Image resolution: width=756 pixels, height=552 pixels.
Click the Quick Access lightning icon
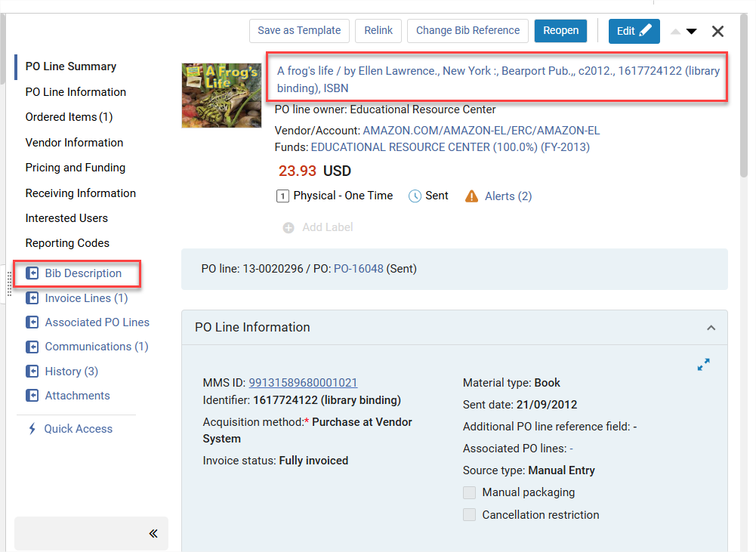[32, 429]
